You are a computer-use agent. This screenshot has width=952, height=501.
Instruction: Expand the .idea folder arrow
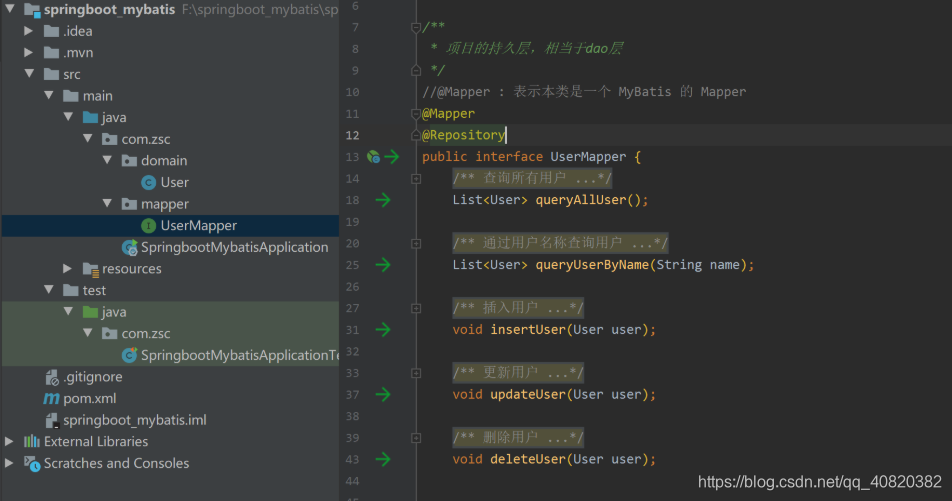28,30
